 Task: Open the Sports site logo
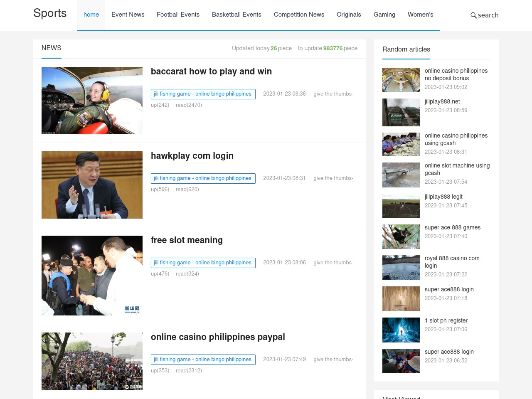point(50,13)
